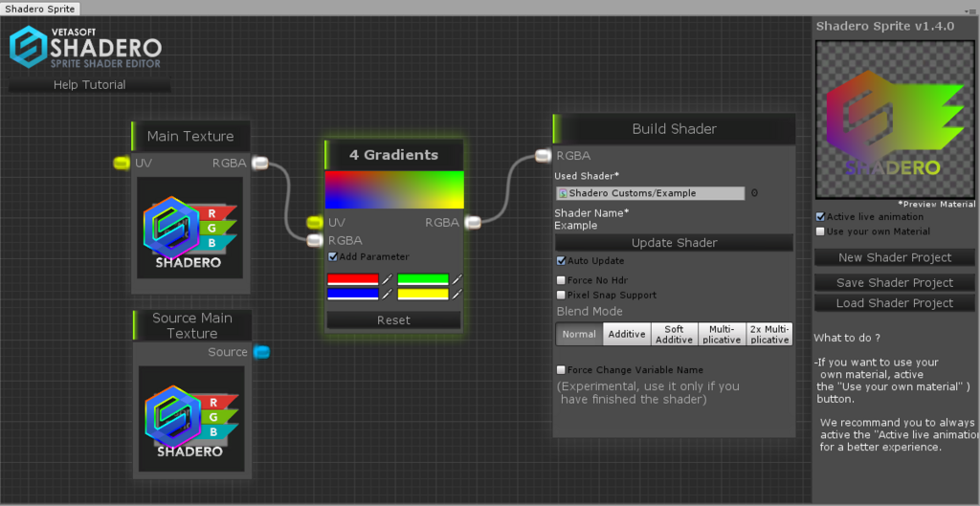Click the Preview Material image
Viewport: 980px width, 506px height.
(x=895, y=120)
